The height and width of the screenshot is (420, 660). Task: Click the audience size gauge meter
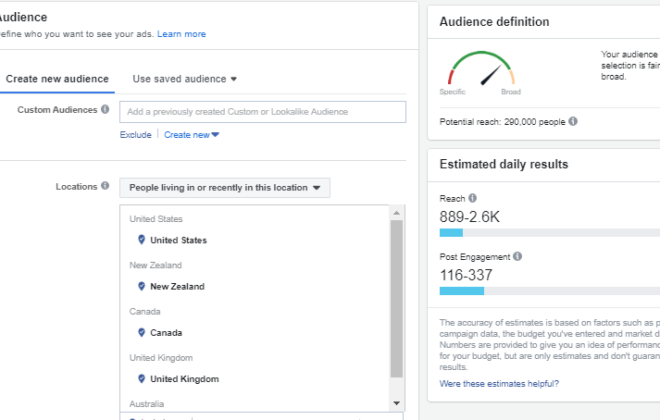point(481,68)
